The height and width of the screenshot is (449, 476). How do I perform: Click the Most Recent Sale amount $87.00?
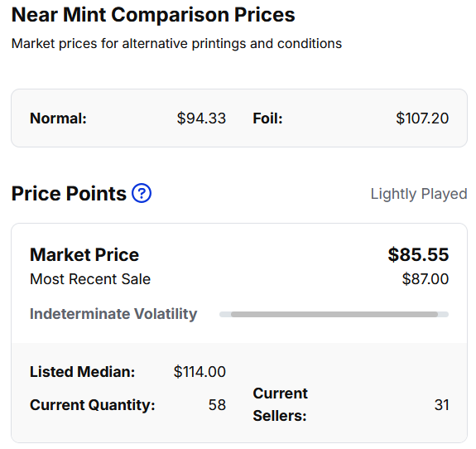tap(426, 279)
